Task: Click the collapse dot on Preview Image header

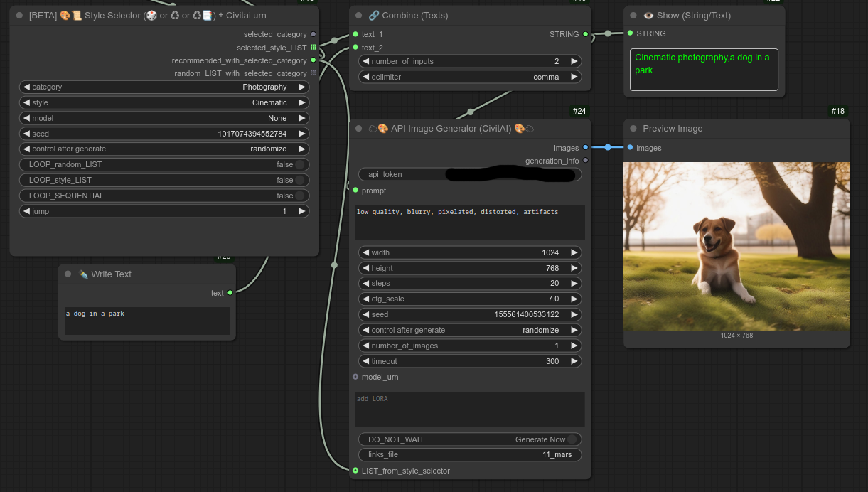Action: point(633,128)
